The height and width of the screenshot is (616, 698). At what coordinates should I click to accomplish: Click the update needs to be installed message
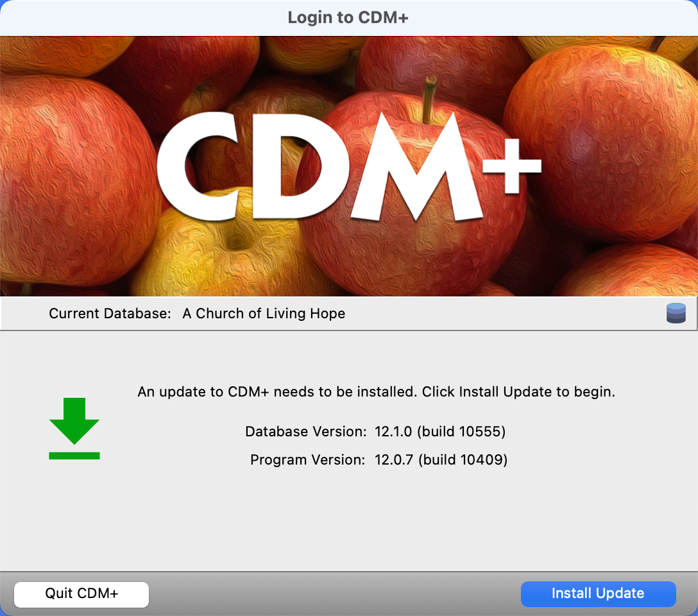(376, 391)
